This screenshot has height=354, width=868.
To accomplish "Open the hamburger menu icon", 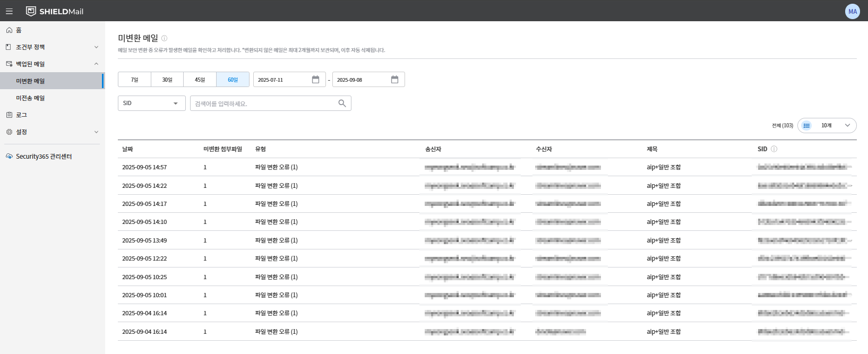I will tap(9, 11).
